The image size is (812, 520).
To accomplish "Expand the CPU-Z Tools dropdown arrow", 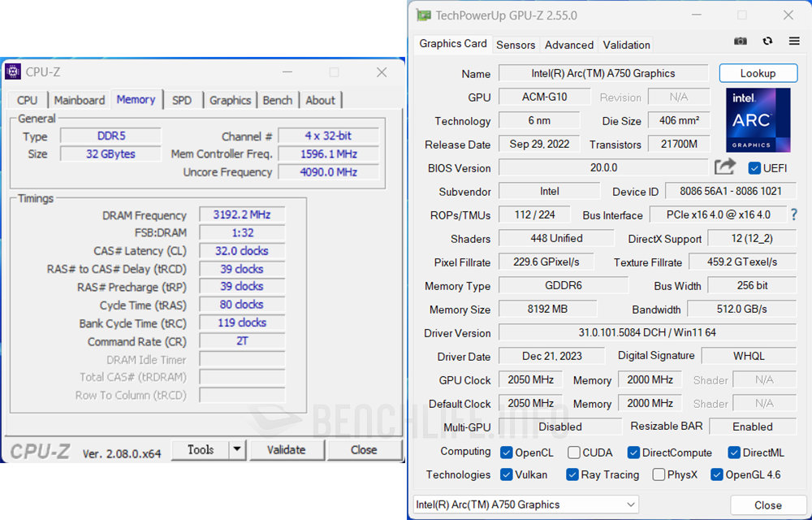I will point(236,449).
